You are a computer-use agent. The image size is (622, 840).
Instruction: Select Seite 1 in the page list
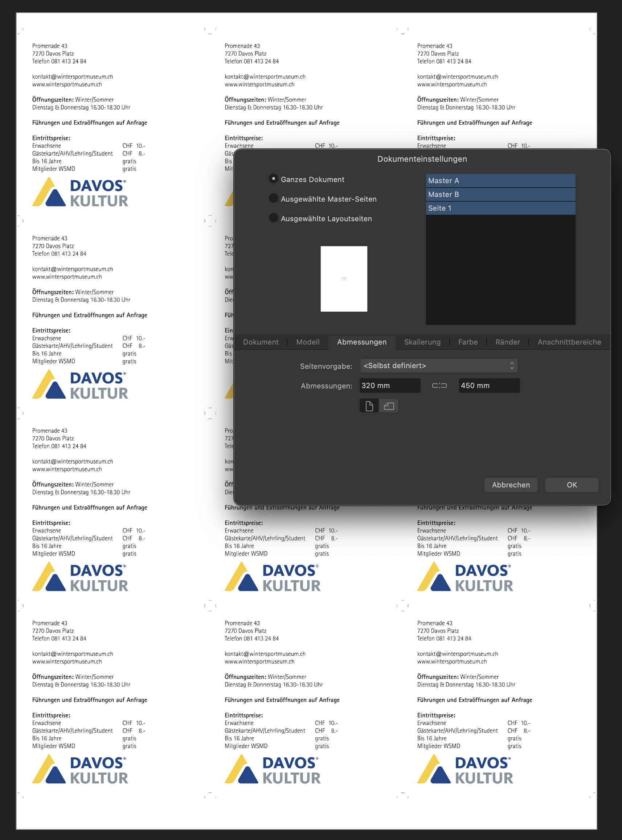tap(500, 208)
